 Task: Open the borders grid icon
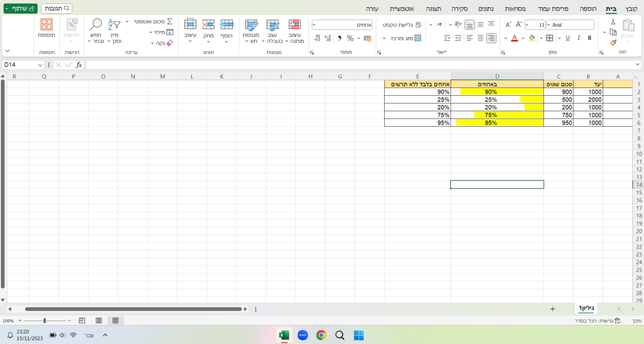click(550, 38)
